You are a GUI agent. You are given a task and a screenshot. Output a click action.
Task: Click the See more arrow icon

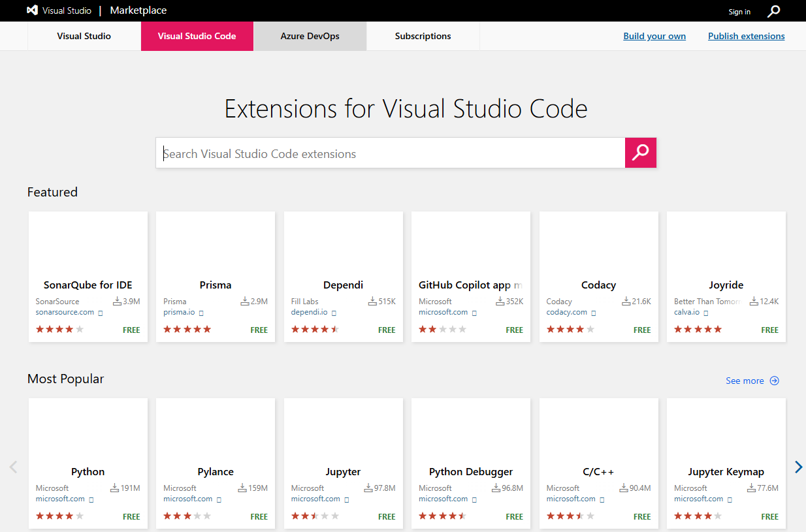[774, 381]
